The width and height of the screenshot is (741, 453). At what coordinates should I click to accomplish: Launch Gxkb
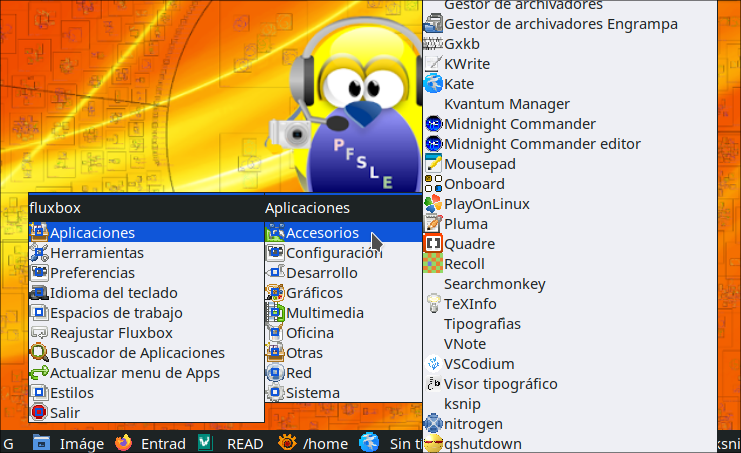point(570,43)
